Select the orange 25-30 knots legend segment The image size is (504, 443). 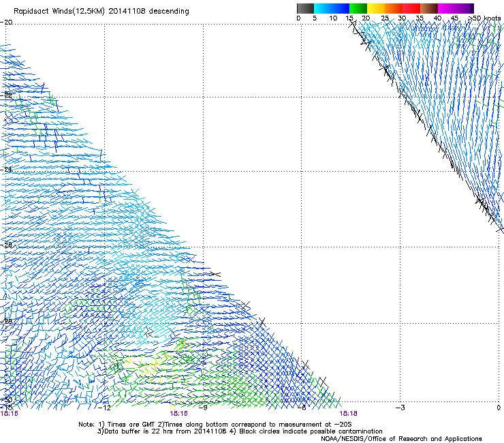[x=394, y=8]
